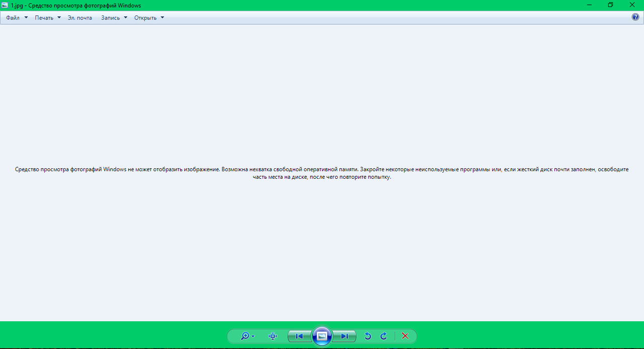
Task: Go to the previous image
Action: tap(299, 336)
